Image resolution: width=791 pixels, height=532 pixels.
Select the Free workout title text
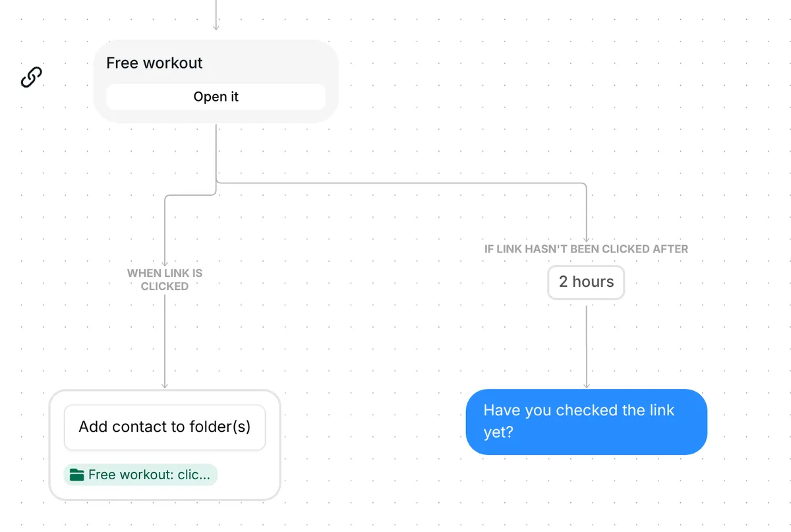pos(154,63)
